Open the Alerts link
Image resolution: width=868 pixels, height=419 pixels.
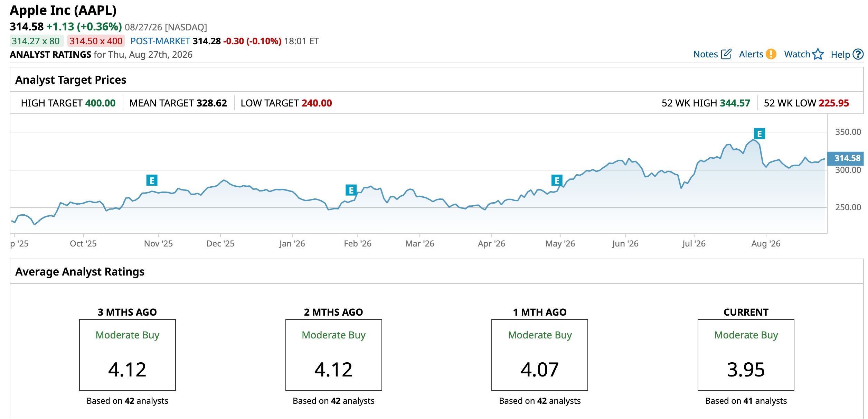(751, 54)
